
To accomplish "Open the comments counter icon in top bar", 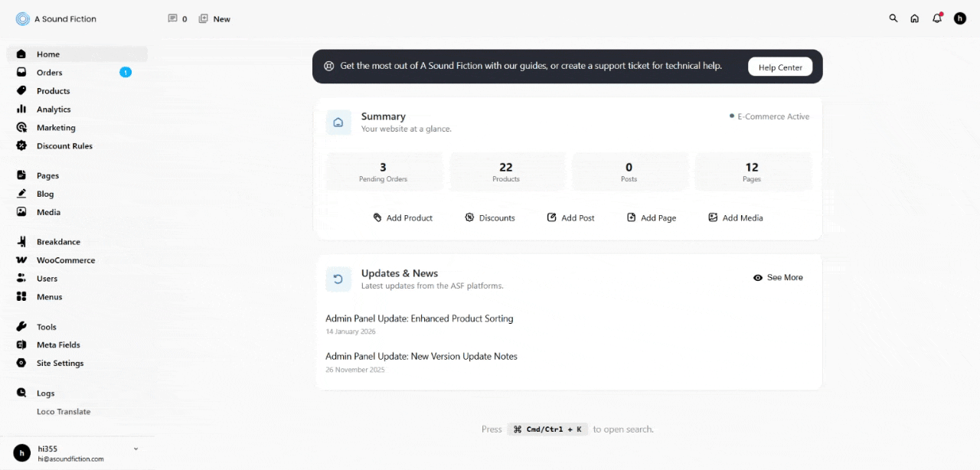I will [x=172, y=18].
